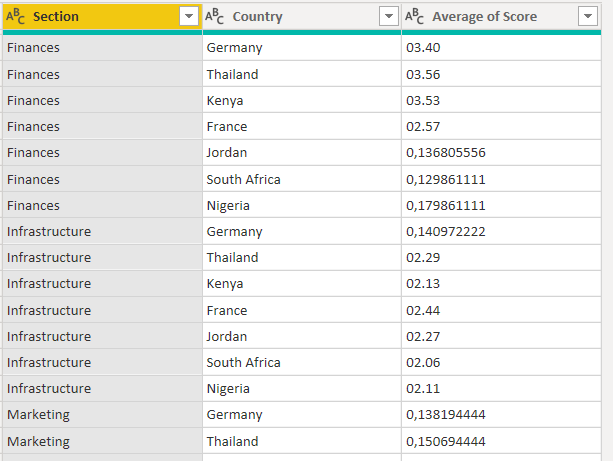Select the Marketing cell beside Thailand
Image resolution: width=613 pixels, height=461 pixels.
(x=102, y=441)
